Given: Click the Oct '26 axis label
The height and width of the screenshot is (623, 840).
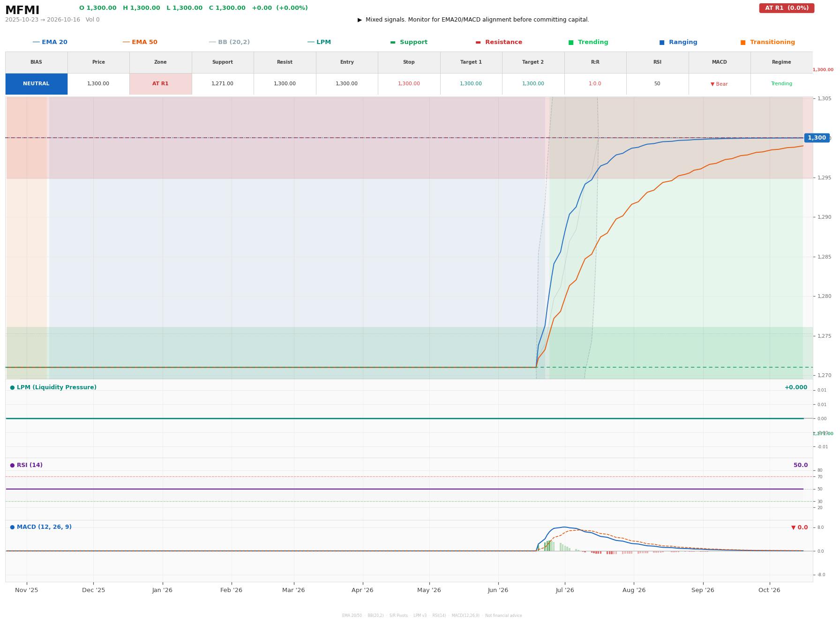Looking at the screenshot, I should click(769, 590).
